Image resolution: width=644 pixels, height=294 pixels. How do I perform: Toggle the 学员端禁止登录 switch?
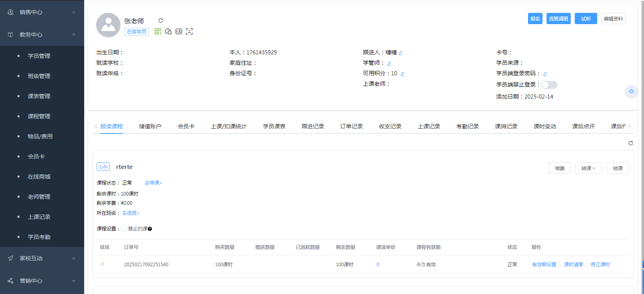coord(549,85)
